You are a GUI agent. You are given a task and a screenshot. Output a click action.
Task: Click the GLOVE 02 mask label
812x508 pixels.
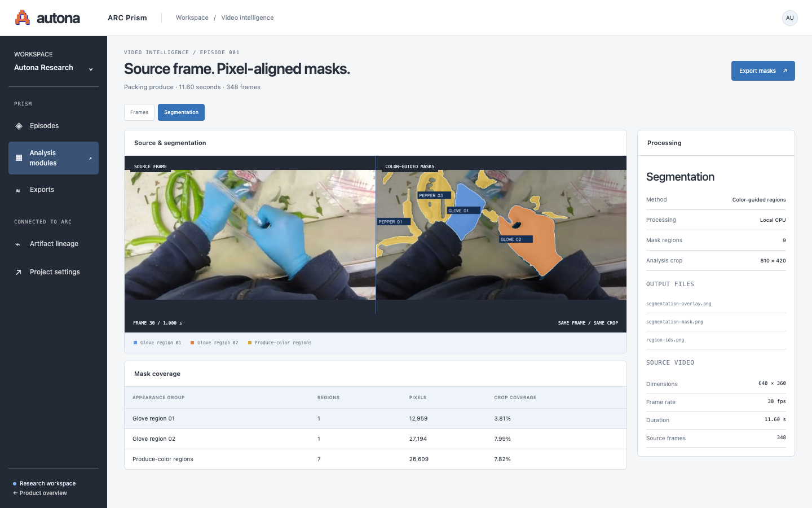(x=515, y=239)
